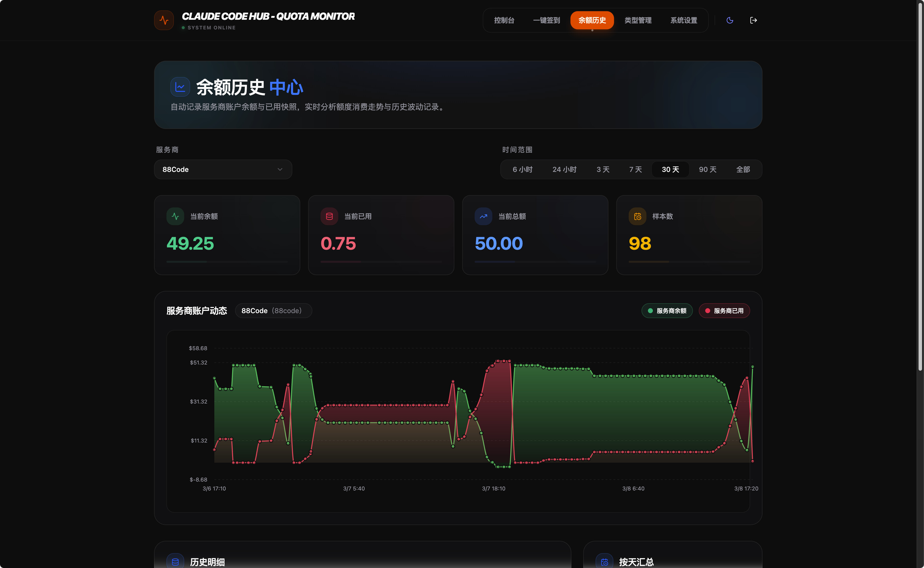
Task: Click the calendar clock icon on 样本数
Action: (x=637, y=216)
